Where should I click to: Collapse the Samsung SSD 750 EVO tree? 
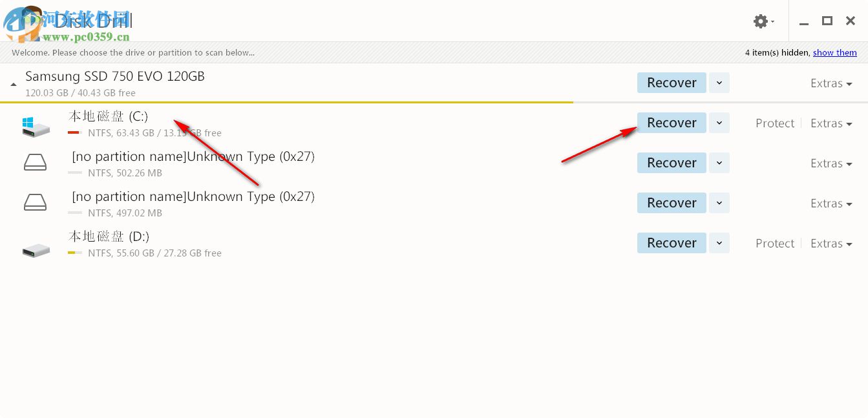14,84
